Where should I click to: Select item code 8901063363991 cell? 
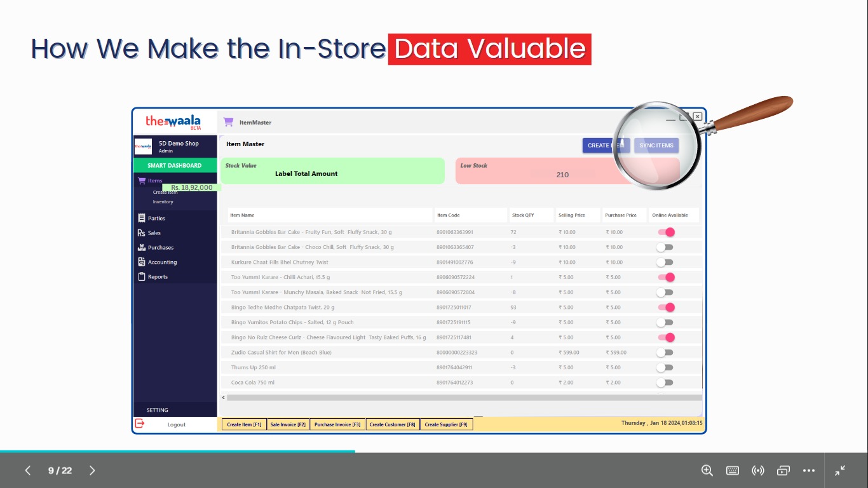coord(455,232)
